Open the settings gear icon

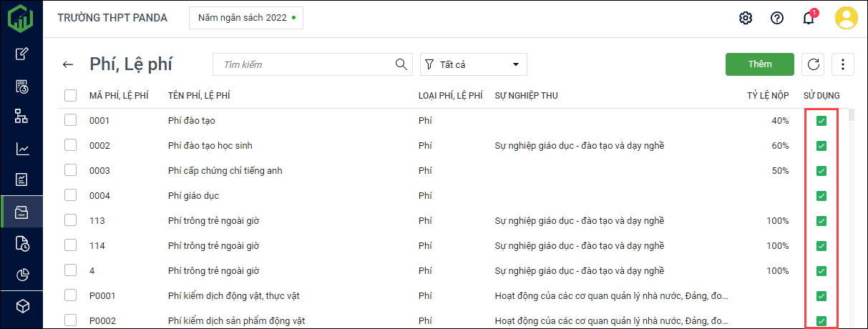746,18
